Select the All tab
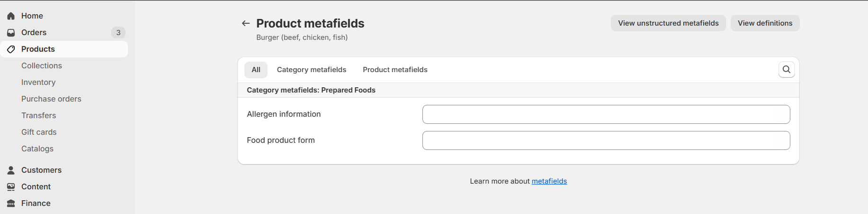The width and height of the screenshot is (868, 214). tap(256, 70)
